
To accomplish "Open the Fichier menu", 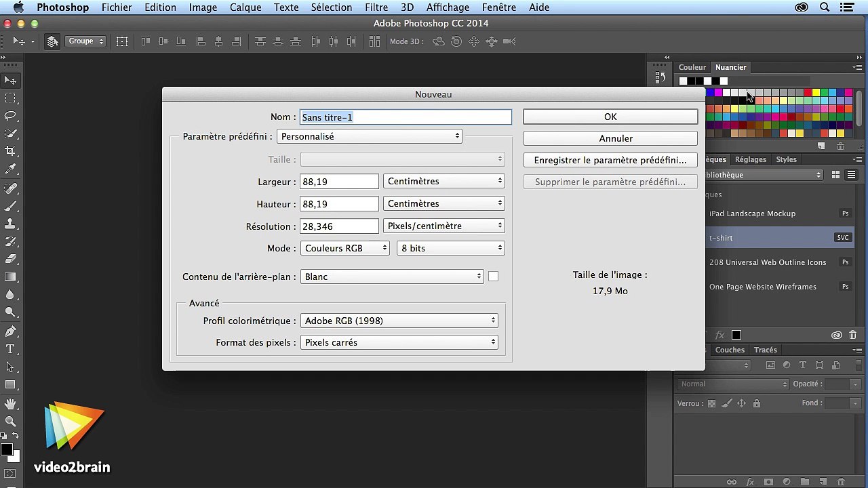I will (x=117, y=7).
